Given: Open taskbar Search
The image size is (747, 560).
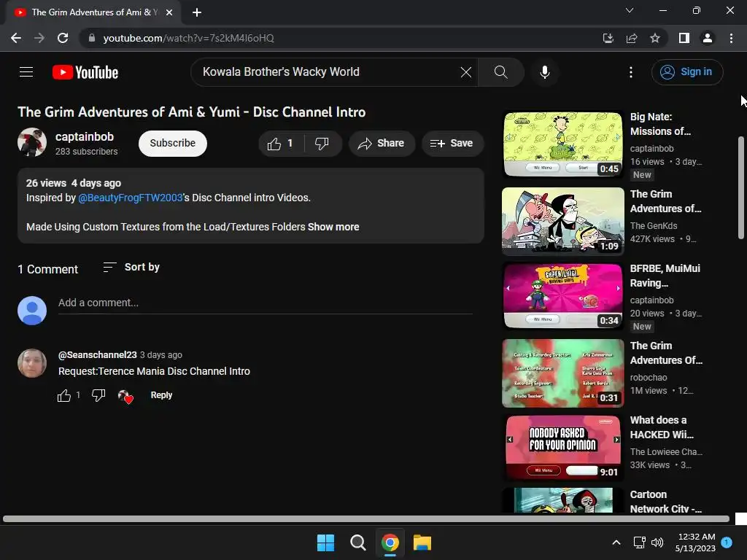Looking at the screenshot, I should tap(357, 542).
